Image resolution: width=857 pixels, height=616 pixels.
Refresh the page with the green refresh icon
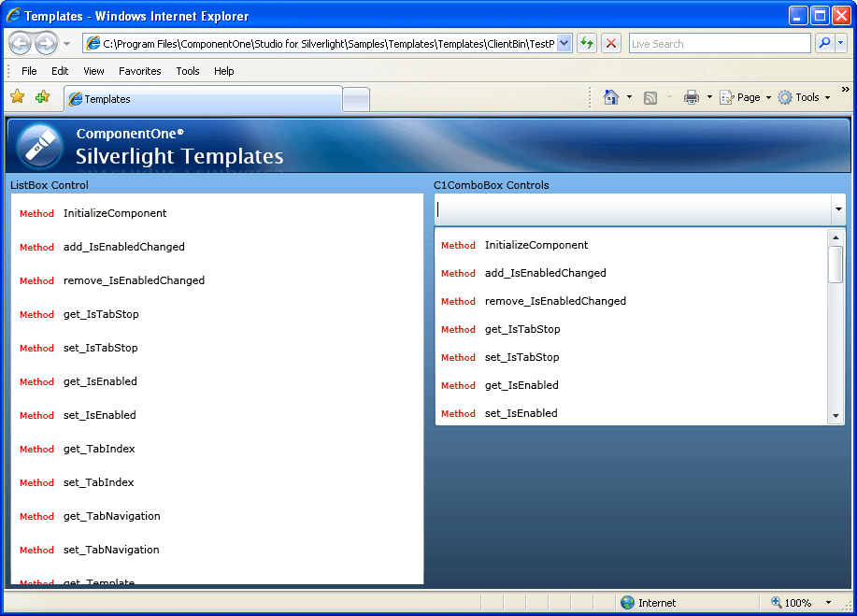click(587, 43)
